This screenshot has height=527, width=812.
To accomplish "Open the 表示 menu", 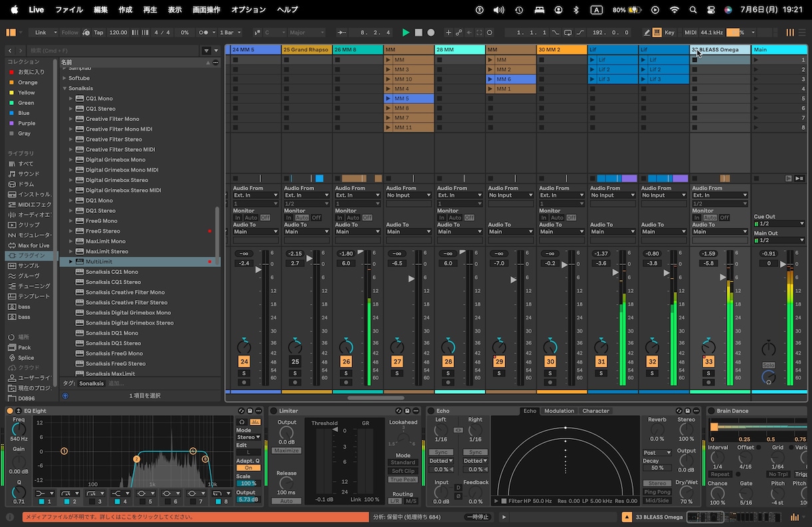I will tap(174, 9).
